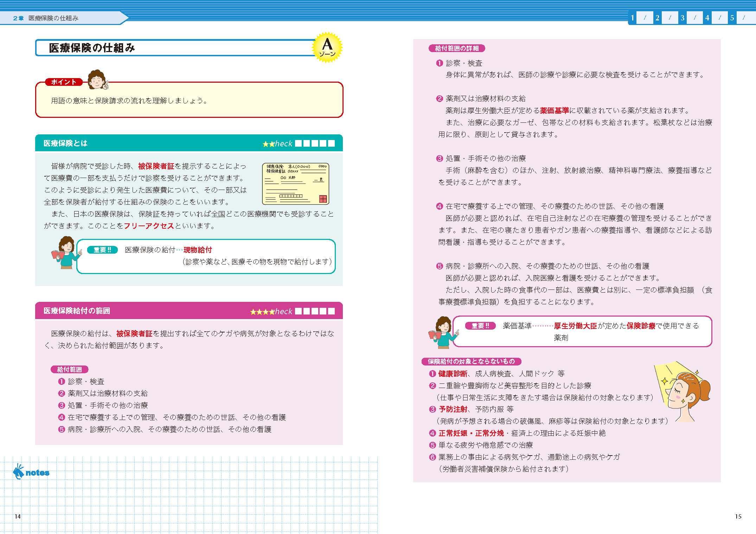Click ❶ 診察・検査 under 給付範囲の詳細

(x=459, y=63)
